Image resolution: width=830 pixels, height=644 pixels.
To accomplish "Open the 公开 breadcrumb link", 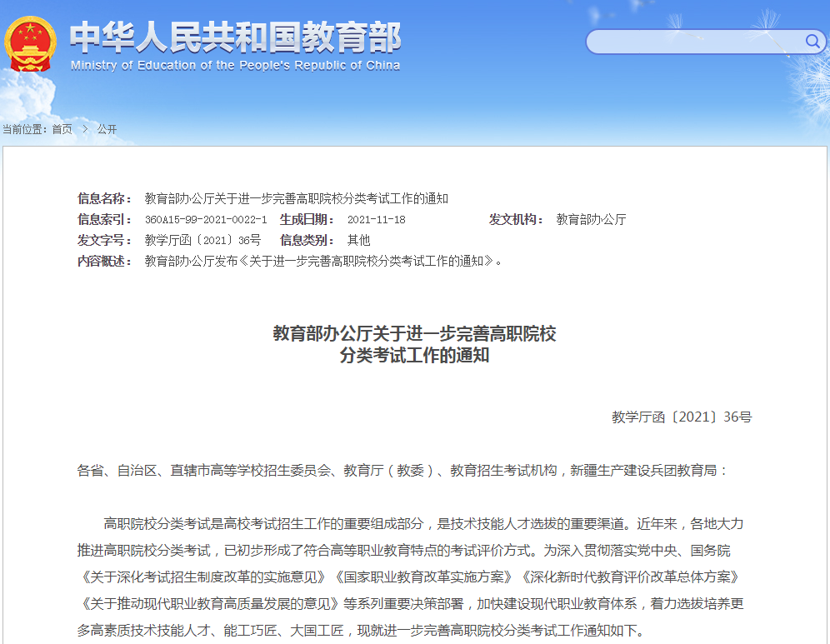I will [x=107, y=129].
